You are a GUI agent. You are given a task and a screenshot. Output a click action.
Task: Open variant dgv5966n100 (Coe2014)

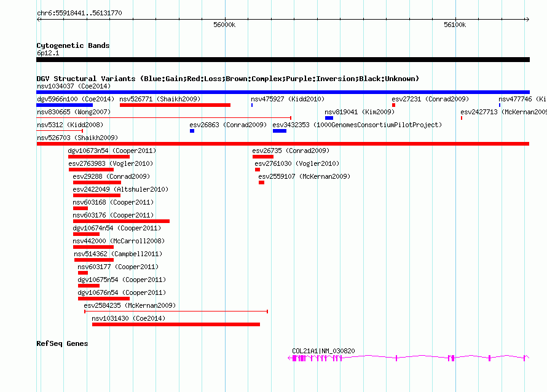[76, 99]
